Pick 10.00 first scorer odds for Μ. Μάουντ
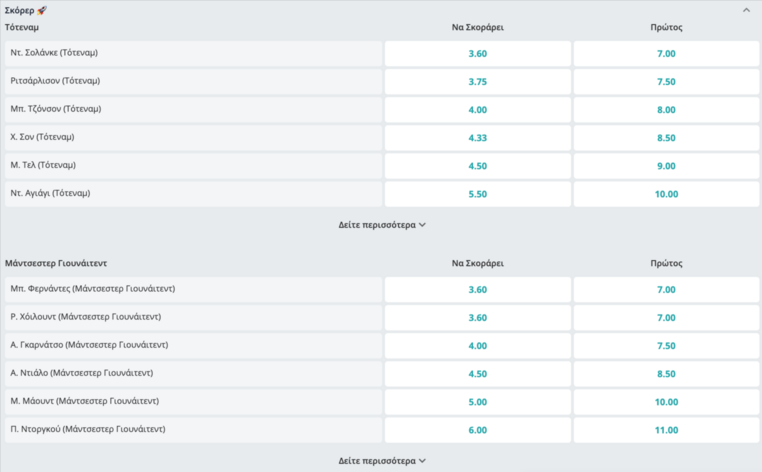 pyautogui.click(x=666, y=402)
